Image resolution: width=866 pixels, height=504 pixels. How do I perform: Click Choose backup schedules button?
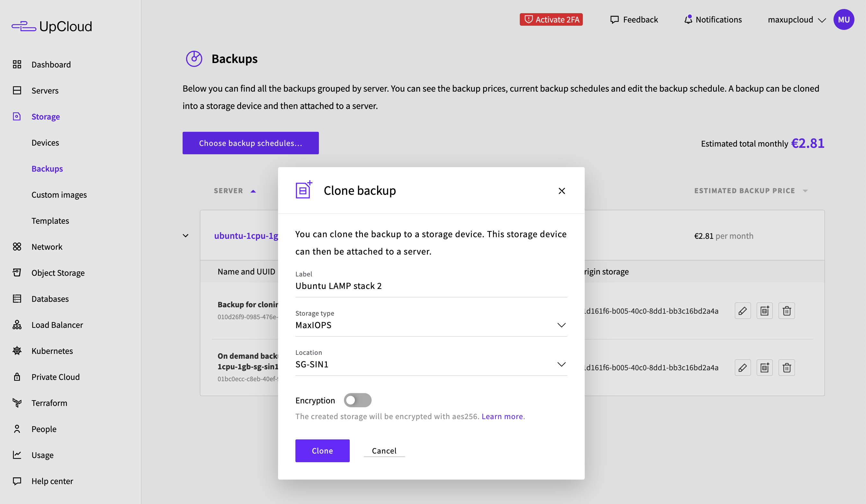click(250, 143)
